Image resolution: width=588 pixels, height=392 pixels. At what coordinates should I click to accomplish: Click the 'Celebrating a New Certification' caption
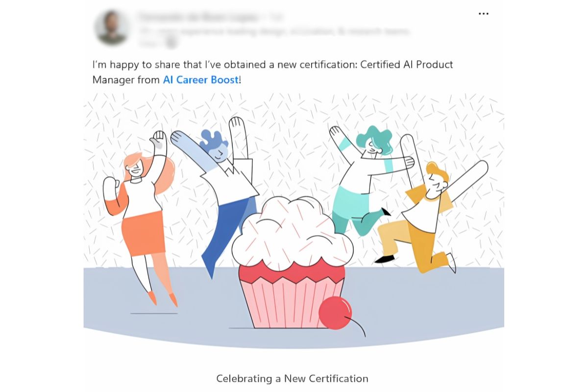click(x=292, y=378)
